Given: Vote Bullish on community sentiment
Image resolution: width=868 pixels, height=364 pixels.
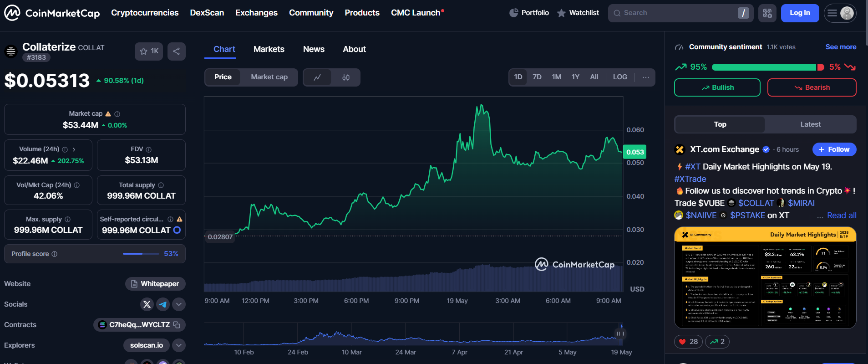Looking at the screenshot, I should pos(717,87).
